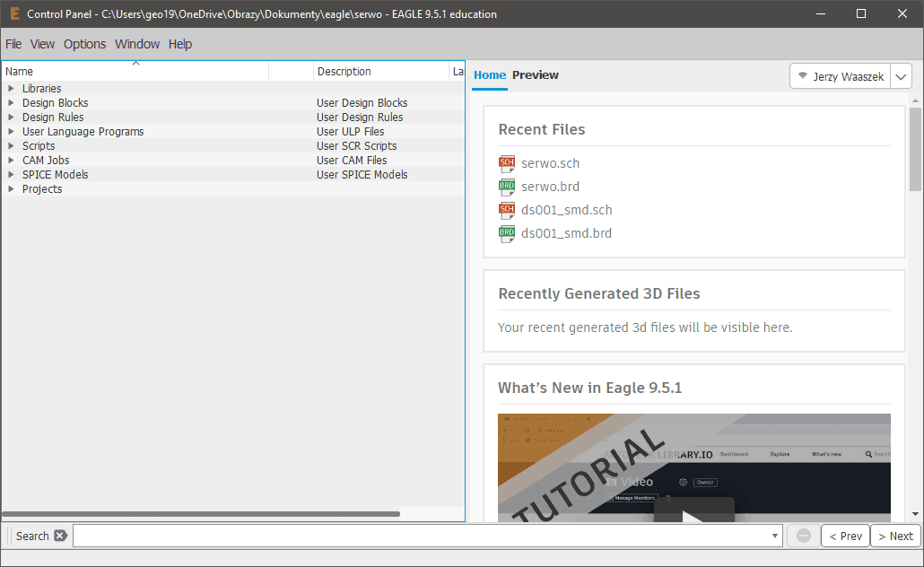The height and width of the screenshot is (567, 924).
Task: Click the SCH icon beside serwo.sch
Action: pos(507,163)
